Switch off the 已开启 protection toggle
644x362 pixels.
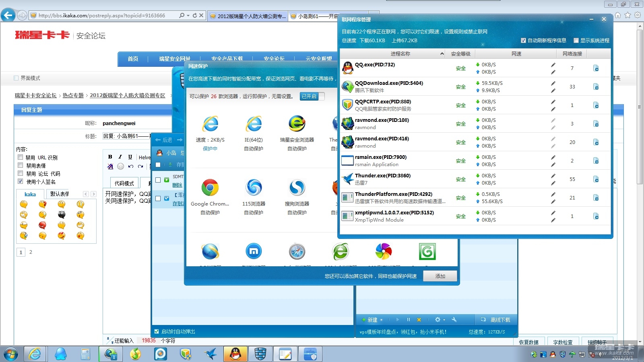pyautogui.click(x=312, y=96)
